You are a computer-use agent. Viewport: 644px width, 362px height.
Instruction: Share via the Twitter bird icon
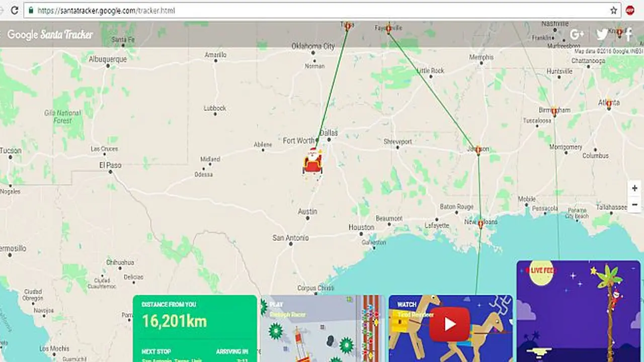pos(602,34)
